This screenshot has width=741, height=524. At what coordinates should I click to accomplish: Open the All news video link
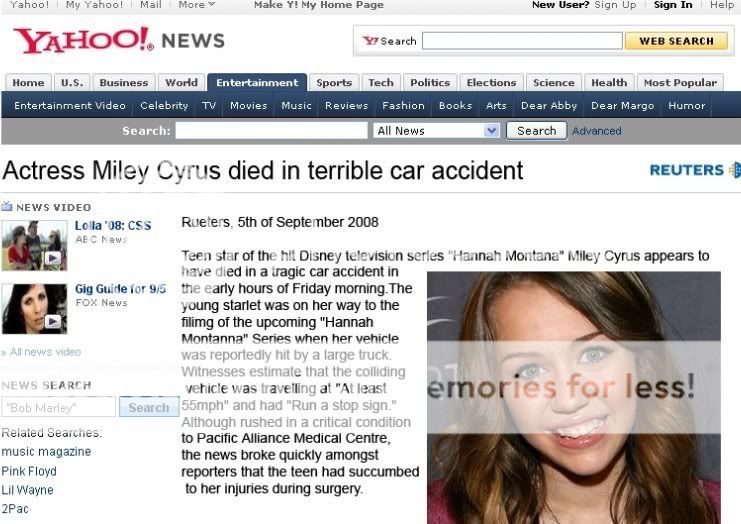pos(45,352)
